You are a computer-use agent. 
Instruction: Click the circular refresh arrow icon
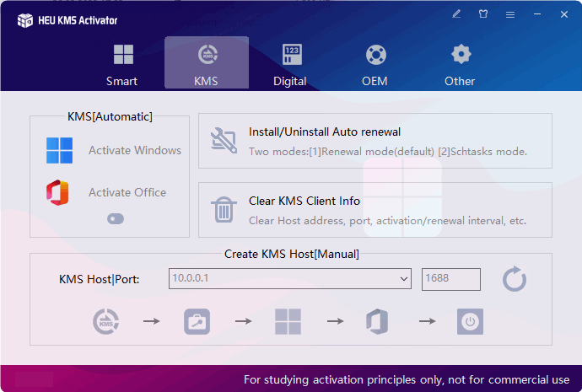[515, 279]
